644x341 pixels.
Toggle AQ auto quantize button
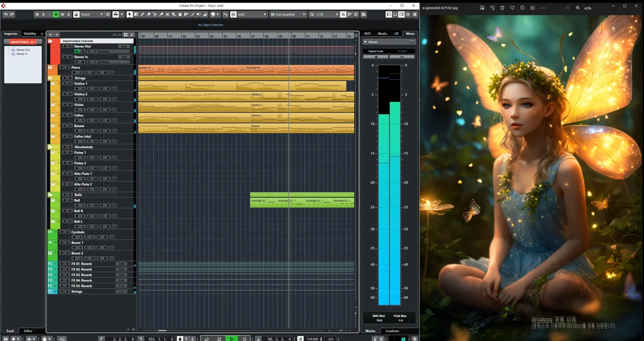click(x=62, y=339)
